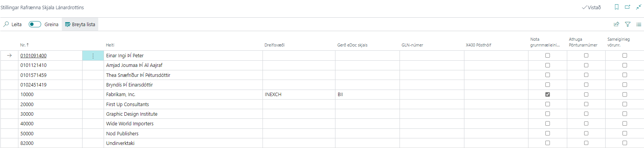The height and width of the screenshot is (148, 644).
Task: Open vendor link 0101091400
Action: [x=33, y=56]
